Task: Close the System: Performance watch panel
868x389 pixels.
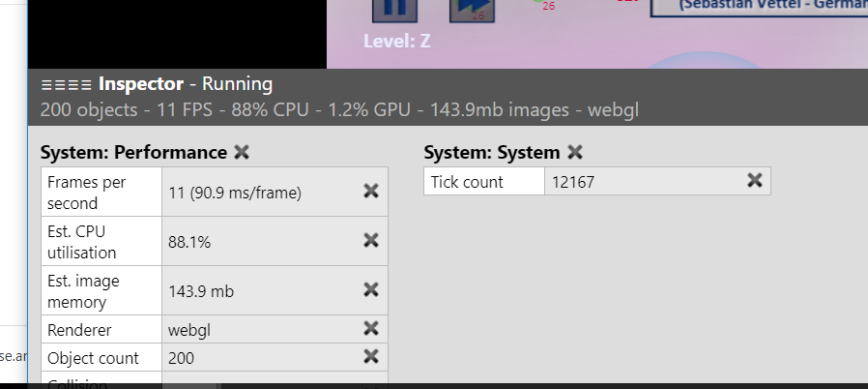Action: [242, 152]
